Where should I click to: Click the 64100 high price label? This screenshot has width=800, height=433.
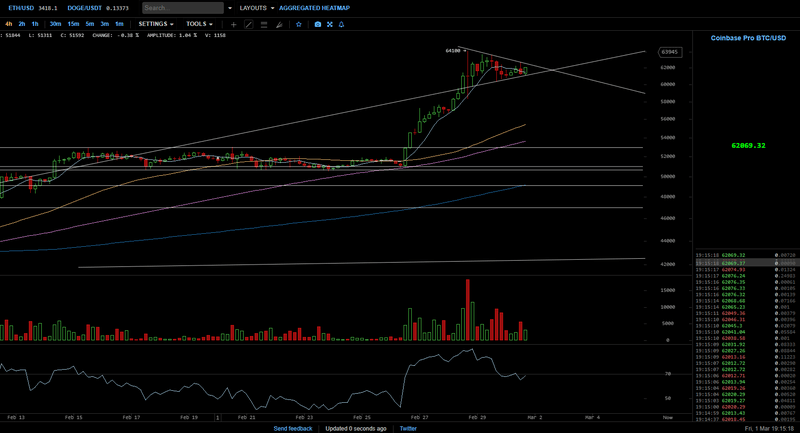point(453,50)
